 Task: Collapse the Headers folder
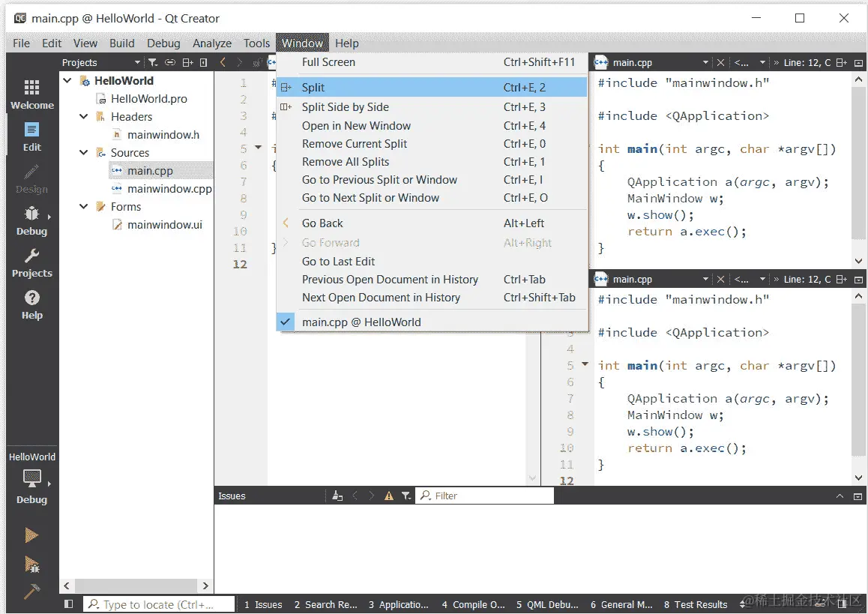coord(84,117)
